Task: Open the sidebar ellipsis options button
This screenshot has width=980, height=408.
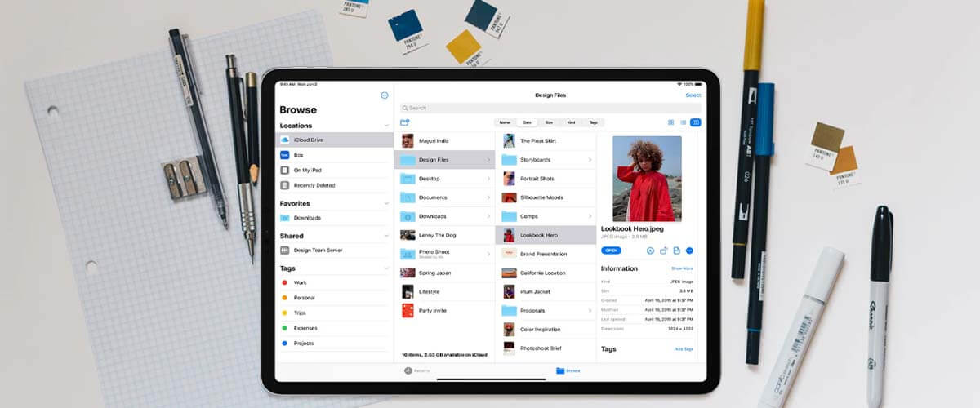Action: pos(385,95)
